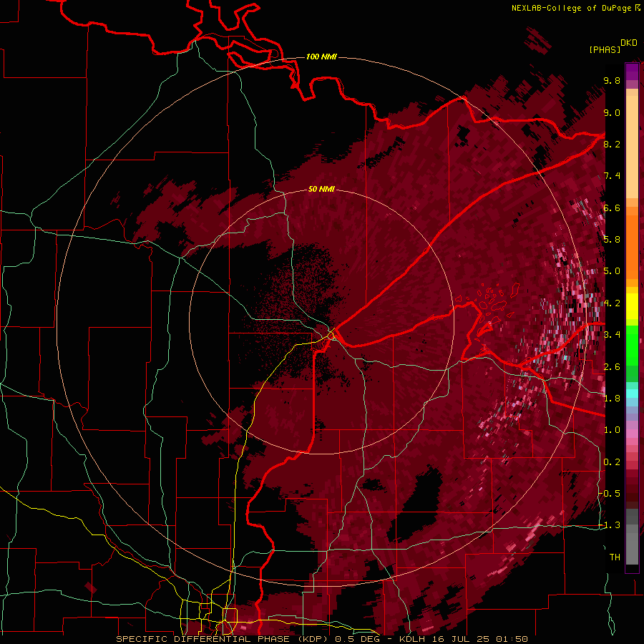This screenshot has width=644, height=644.
Task: Click the 4.2 legend value
Action: [x=612, y=303]
